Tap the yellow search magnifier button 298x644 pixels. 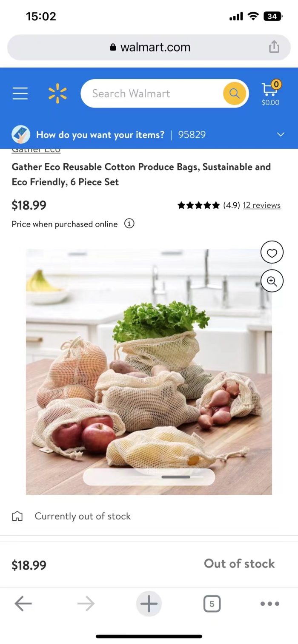[234, 94]
